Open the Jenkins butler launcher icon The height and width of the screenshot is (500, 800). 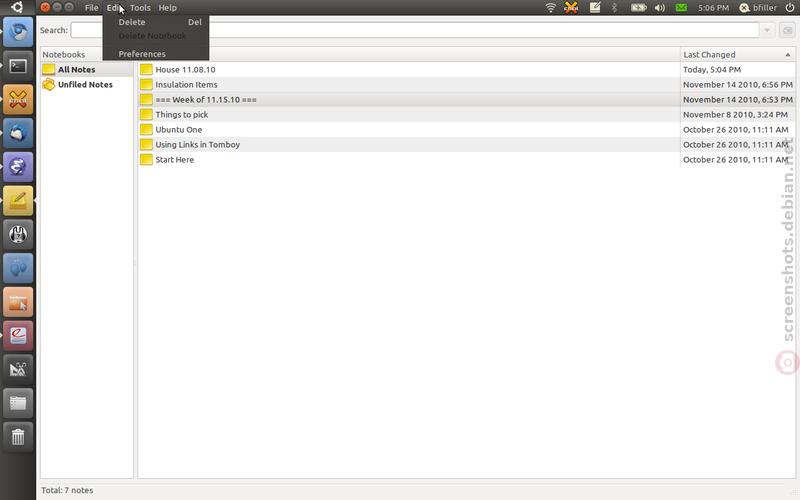[x=18, y=234]
